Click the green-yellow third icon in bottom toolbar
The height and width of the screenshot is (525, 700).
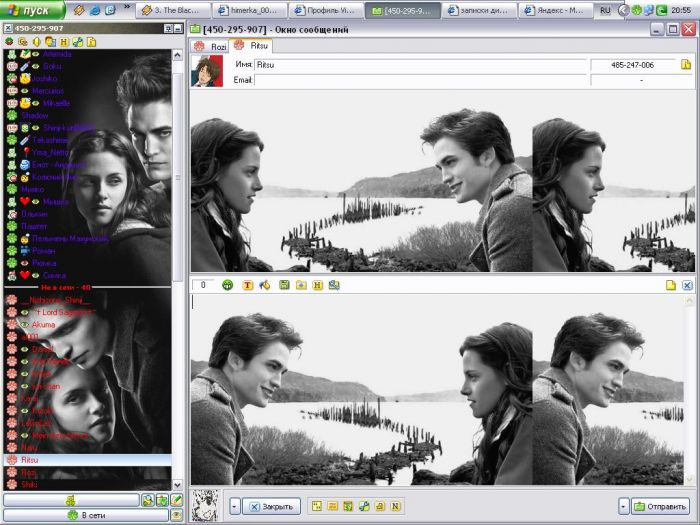pyautogui.click(x=348, y=506)
